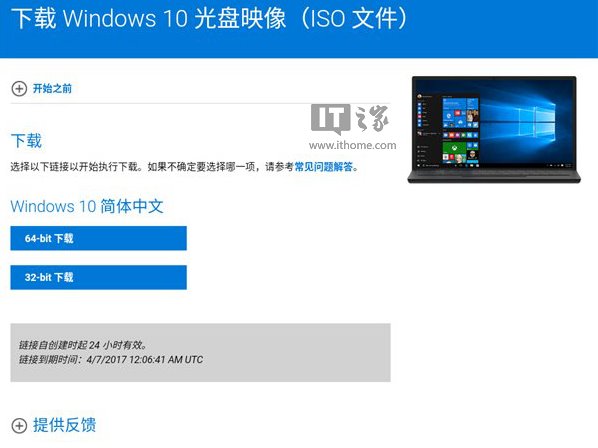Click the 链接自创建时起 24 小时有效 notice line
The image size is (598, 448).
[x=83, y=345]
